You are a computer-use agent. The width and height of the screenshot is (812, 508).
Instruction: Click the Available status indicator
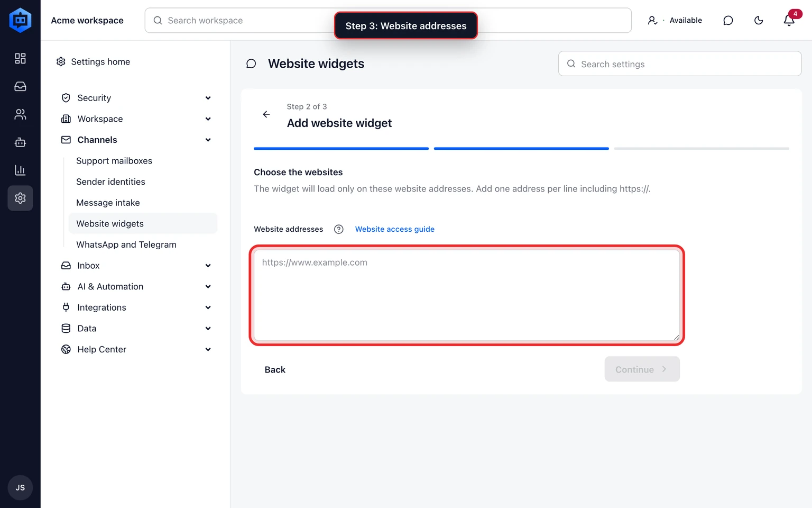[x=675, y=20]
